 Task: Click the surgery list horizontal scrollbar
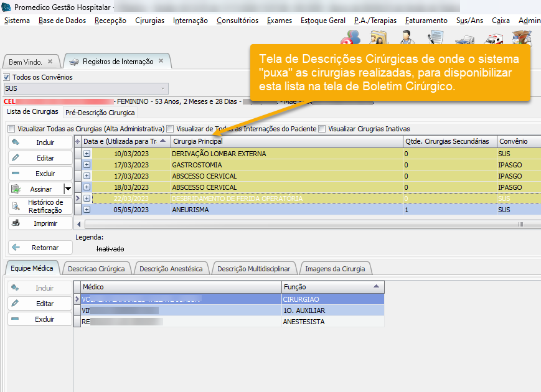point(311,224)
